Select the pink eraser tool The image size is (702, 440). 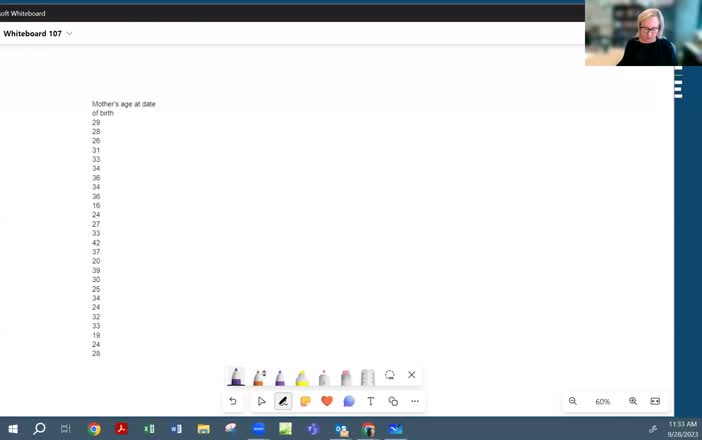point(346,377)
